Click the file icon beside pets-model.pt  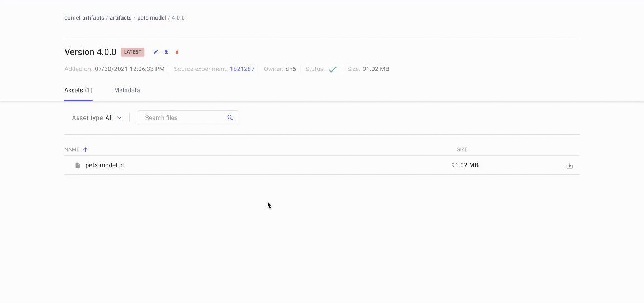pyautogui.click(x=78, y=165)
